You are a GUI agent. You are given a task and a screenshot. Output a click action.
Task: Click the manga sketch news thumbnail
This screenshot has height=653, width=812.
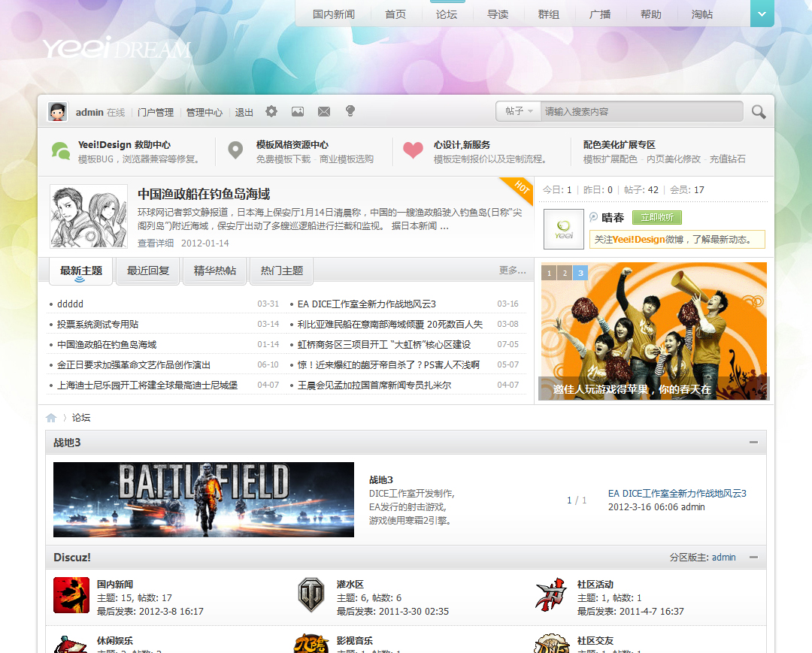(89, 216)
